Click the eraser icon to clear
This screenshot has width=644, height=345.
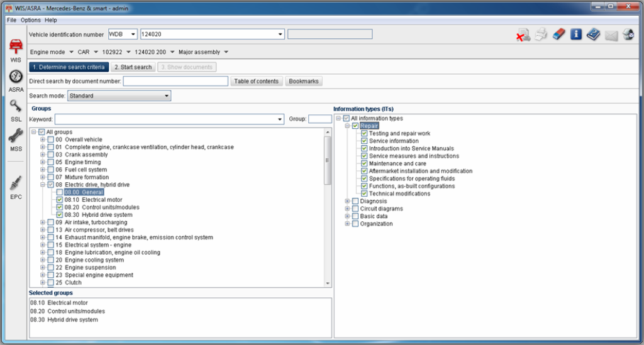click(558, 34)
